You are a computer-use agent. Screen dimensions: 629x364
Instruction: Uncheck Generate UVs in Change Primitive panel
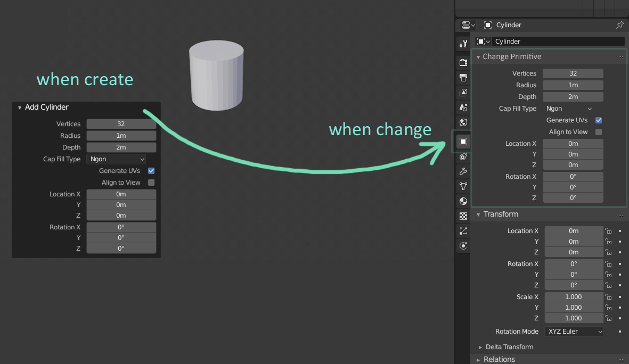599,120
